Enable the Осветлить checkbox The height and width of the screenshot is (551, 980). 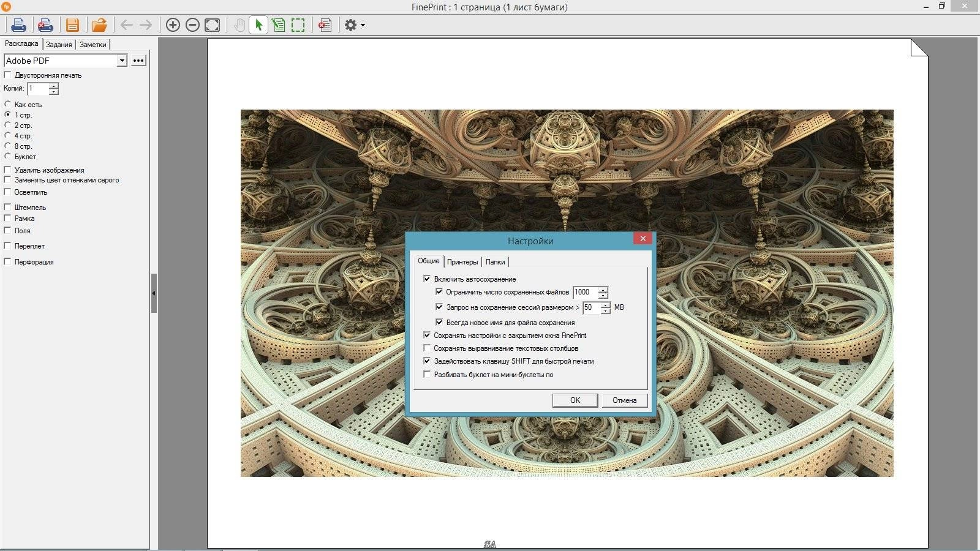[x=8, y=192]
